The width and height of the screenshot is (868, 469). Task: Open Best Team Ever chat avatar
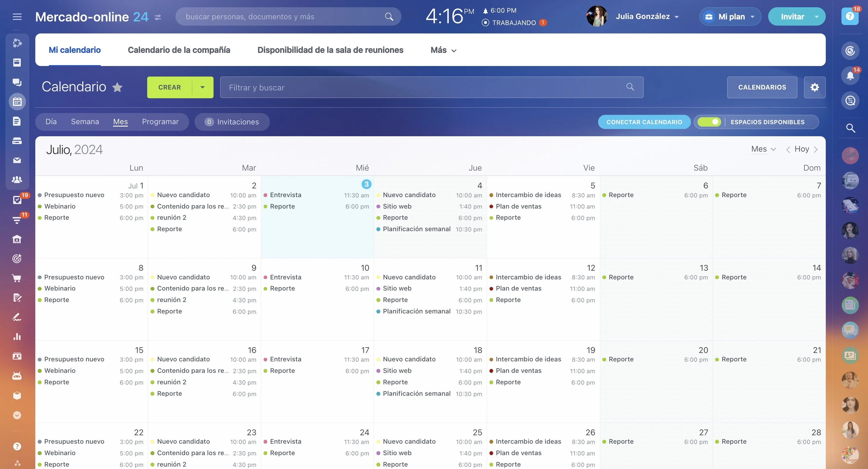[x=850, y=156]
